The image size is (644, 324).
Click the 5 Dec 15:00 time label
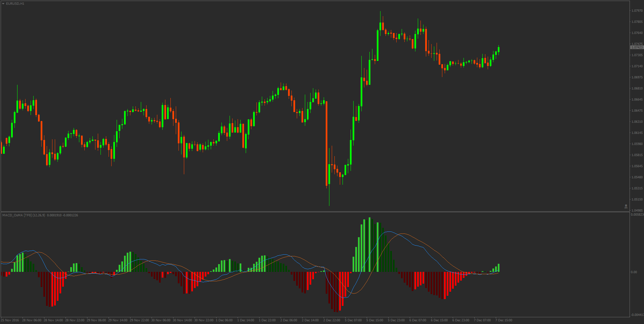(x=375, y=320)
